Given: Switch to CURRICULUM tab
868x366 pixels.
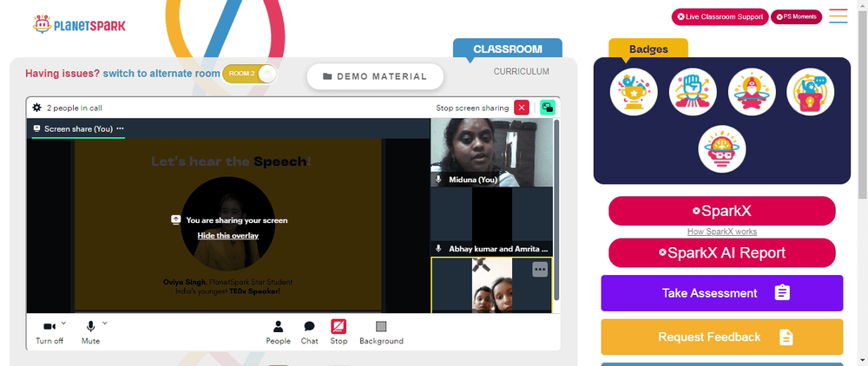Looking at the screenshot, I should coord(522,71).
